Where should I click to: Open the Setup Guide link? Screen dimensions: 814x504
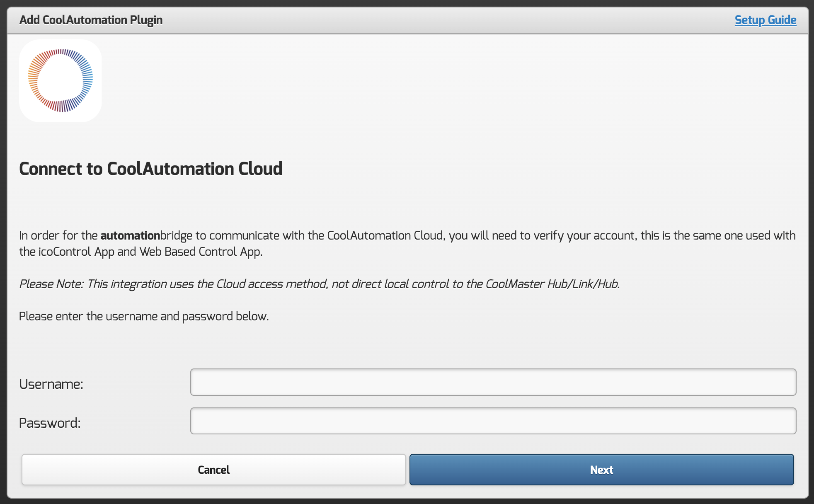pos(765,20)
